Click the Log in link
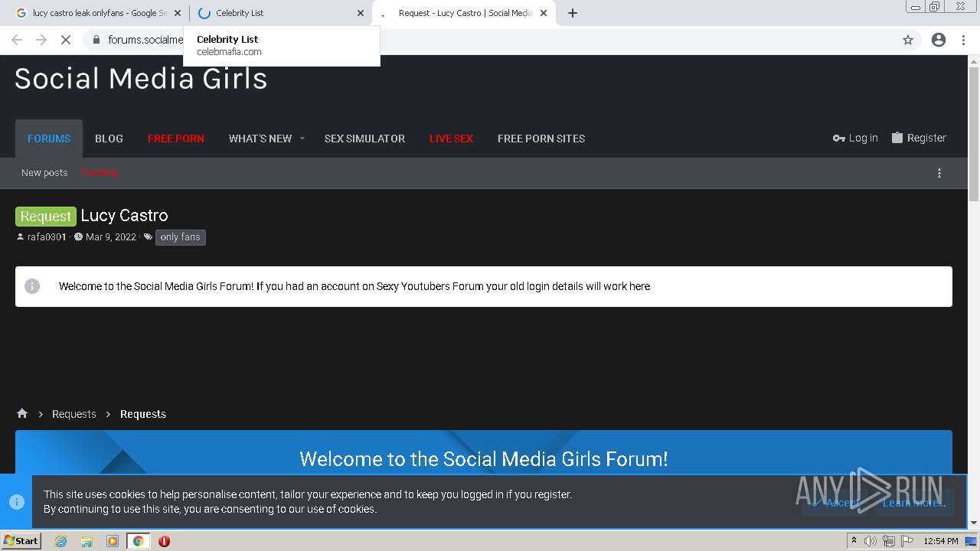This screenshot has height=551, width=980. [855, 138]
